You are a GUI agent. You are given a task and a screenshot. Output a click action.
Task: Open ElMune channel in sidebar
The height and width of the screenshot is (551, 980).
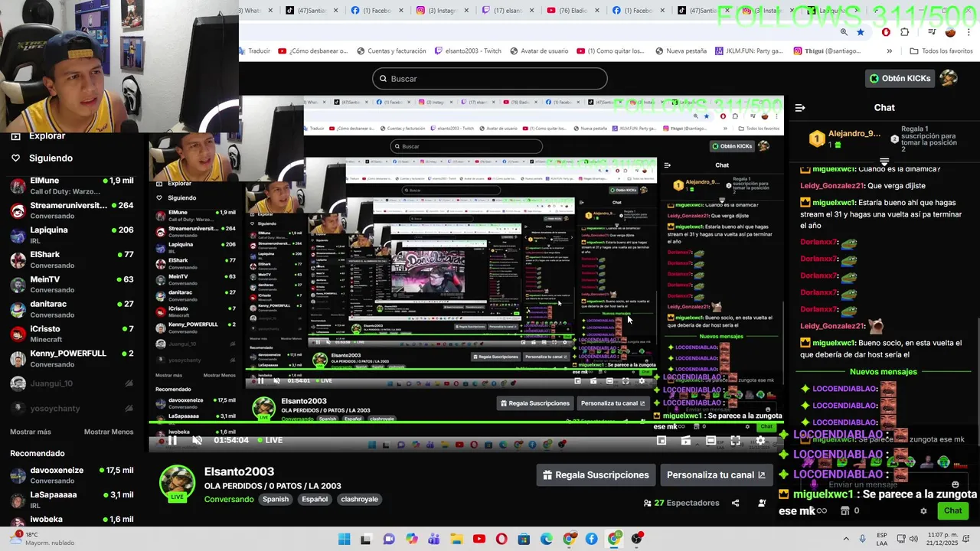(x=73, y=185)
